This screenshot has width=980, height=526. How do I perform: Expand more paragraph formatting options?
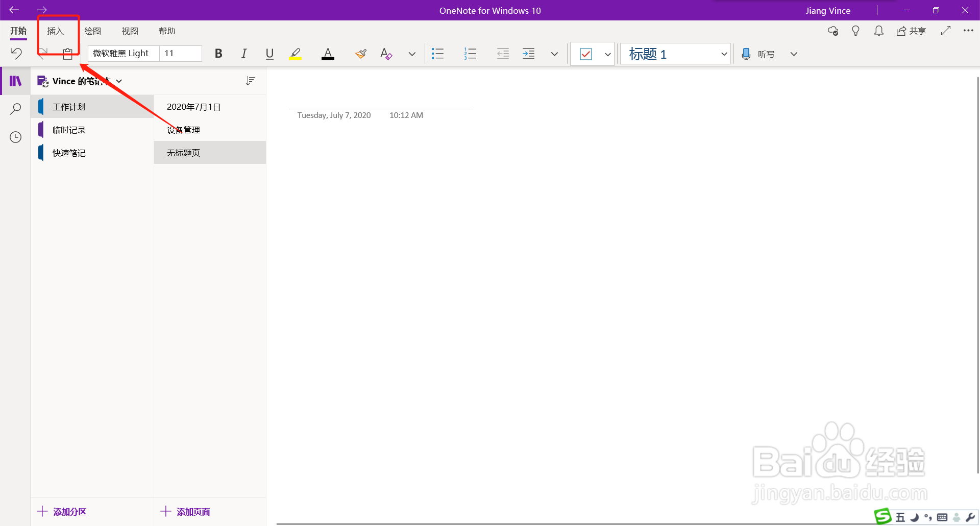point(554,54)
